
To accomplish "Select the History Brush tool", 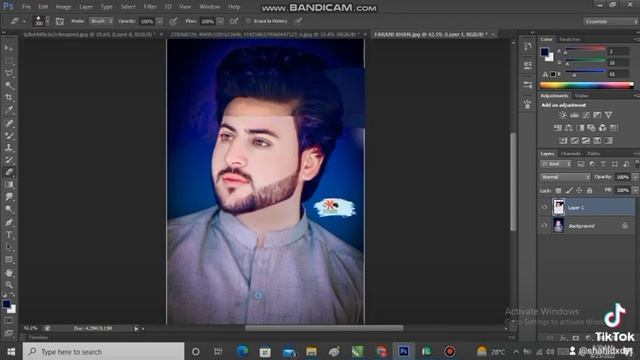I will coord(9,160).
